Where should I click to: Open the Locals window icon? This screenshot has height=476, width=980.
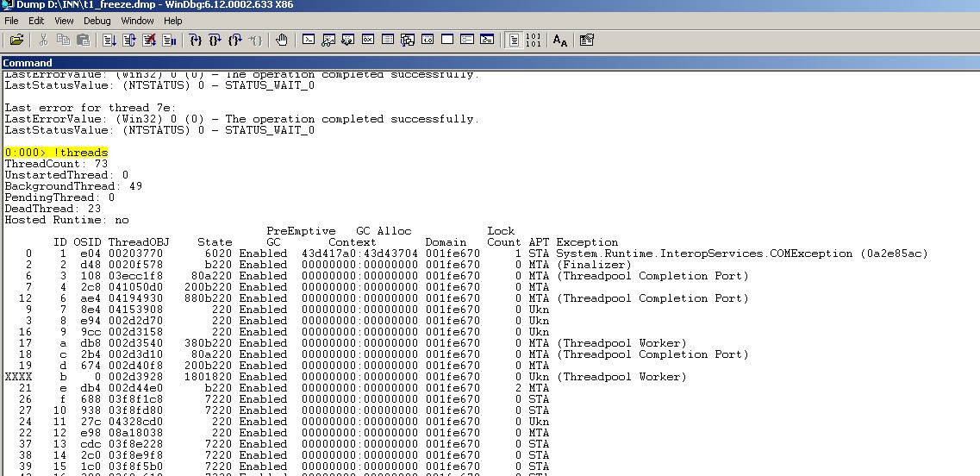[348, 40]
